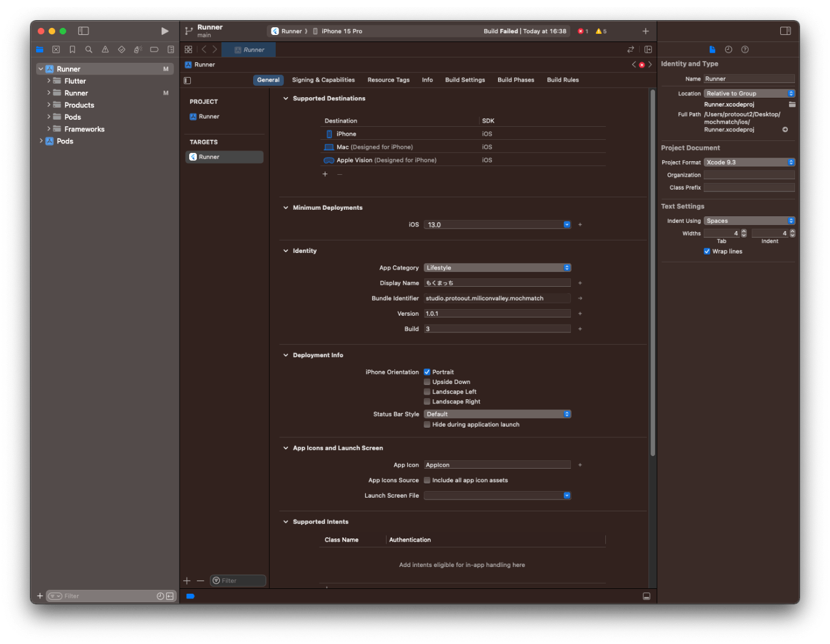Open Indent Using Spaces dropdown
Screen dimensions: 830x644
click(x=749, y=221)
